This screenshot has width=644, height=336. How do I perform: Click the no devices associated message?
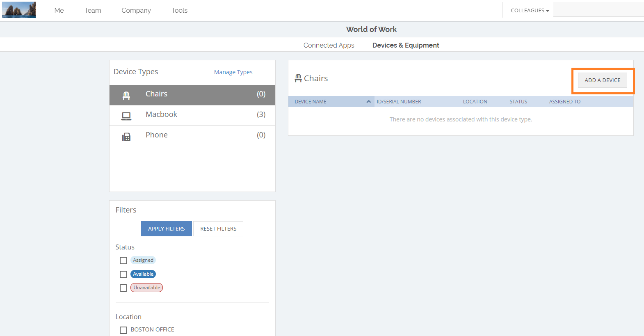pyautogui.click(x=461, y=119)
